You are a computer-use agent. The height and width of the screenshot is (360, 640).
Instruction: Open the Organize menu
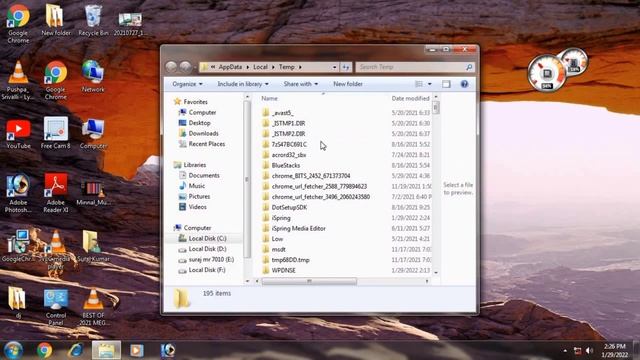[187, 84]
